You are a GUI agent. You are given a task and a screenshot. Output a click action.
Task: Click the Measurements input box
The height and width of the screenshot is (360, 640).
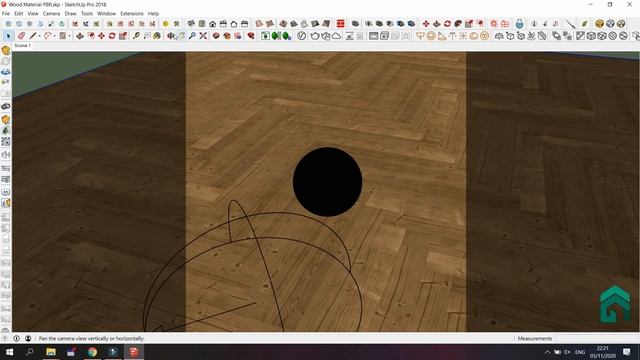click(597, 338)
